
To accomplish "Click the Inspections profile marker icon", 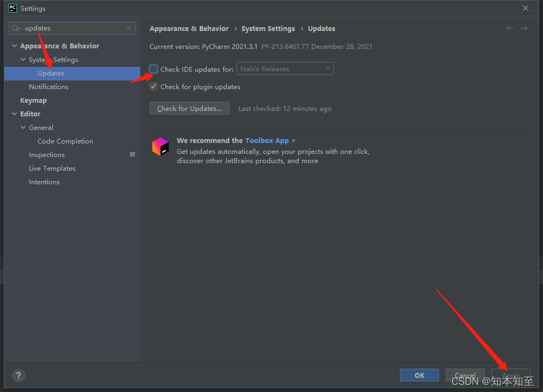I will coord(132,154).
